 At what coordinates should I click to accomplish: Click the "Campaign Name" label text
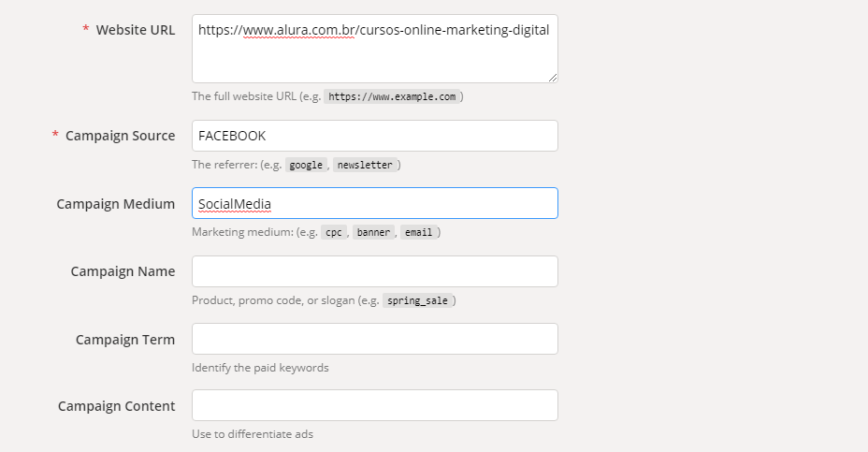click(x=123, y=271)
